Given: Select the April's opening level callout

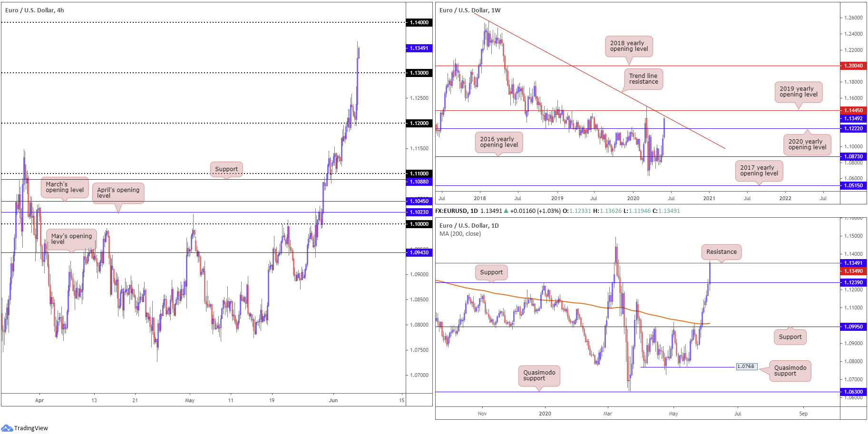Looking at the screenshot, I should point(118,193).
